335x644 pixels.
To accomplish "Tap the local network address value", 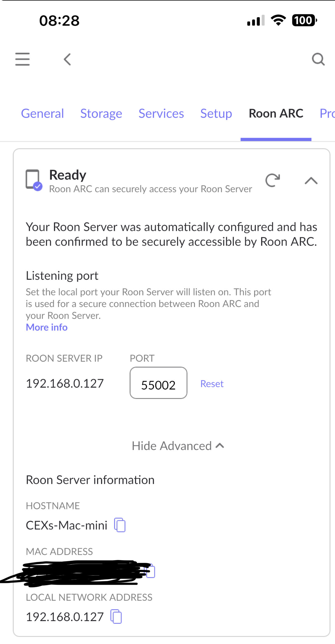I will point(65,617).
